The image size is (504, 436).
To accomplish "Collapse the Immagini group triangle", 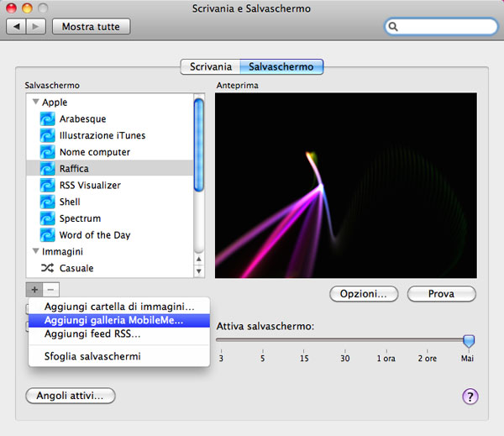I will 35,251.
